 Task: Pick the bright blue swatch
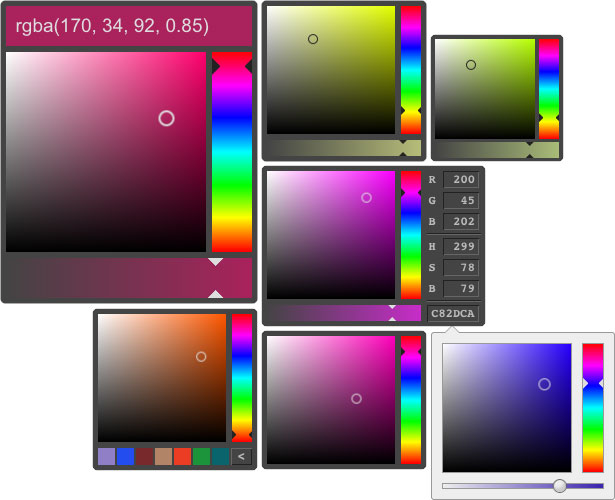pos(125,457)
